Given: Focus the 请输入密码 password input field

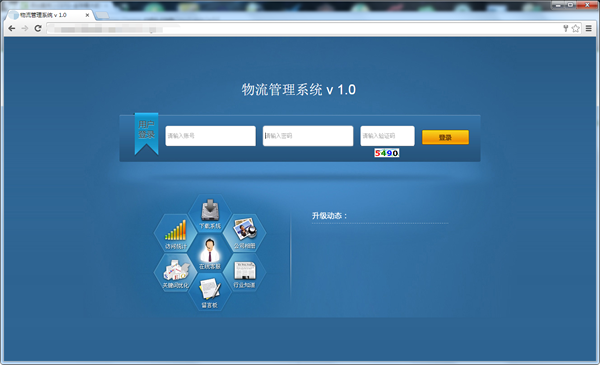Looking at the screenshot, I should [x=308, y=136].
